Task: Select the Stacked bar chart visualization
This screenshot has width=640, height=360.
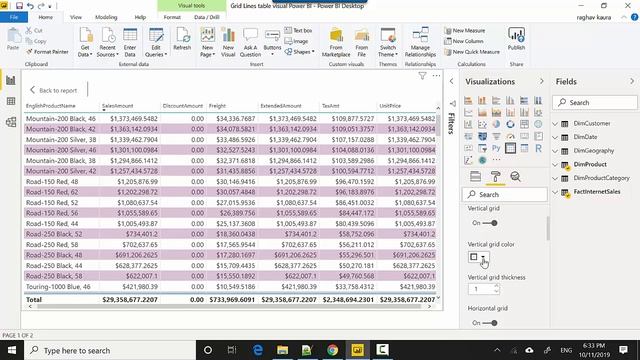Action: tap(468, 100)
